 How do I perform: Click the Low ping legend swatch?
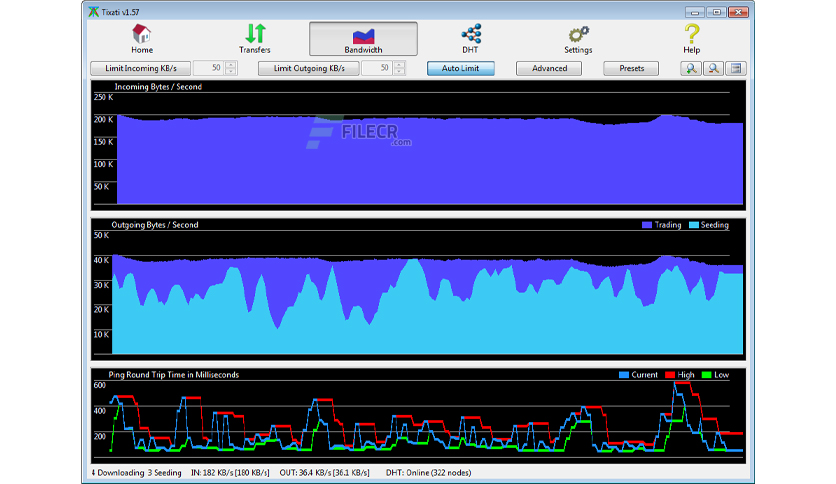(706, 375)
